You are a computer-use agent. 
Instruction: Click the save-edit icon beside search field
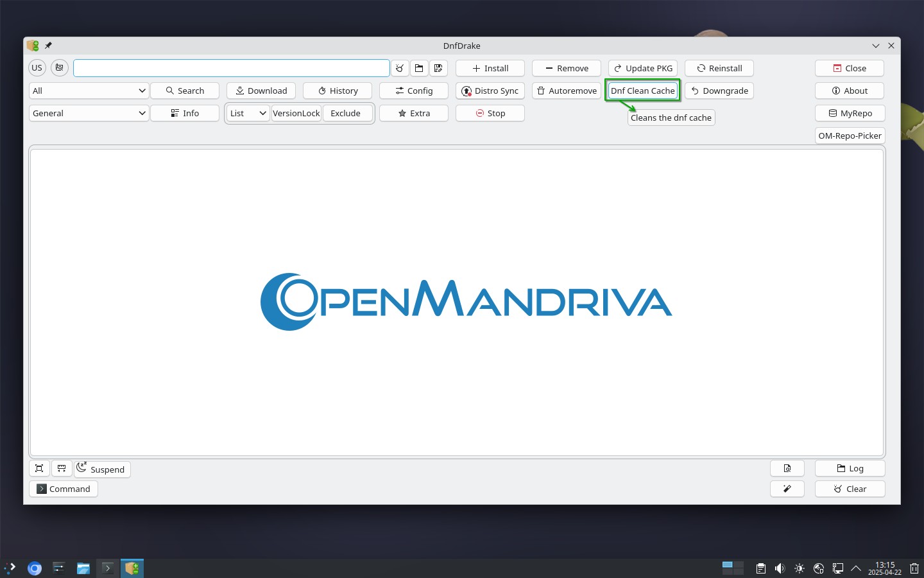[438, 68]
